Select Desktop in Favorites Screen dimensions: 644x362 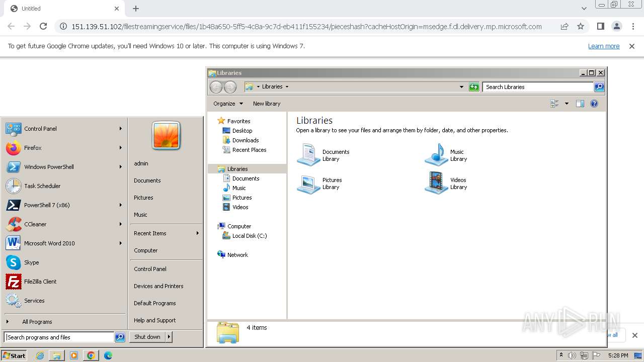point(242,131)
